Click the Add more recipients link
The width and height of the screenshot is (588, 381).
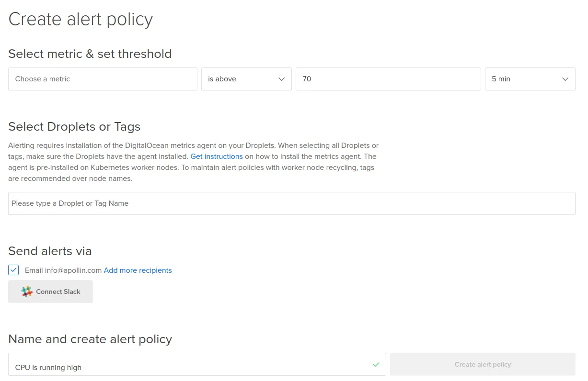click(138, 270)
